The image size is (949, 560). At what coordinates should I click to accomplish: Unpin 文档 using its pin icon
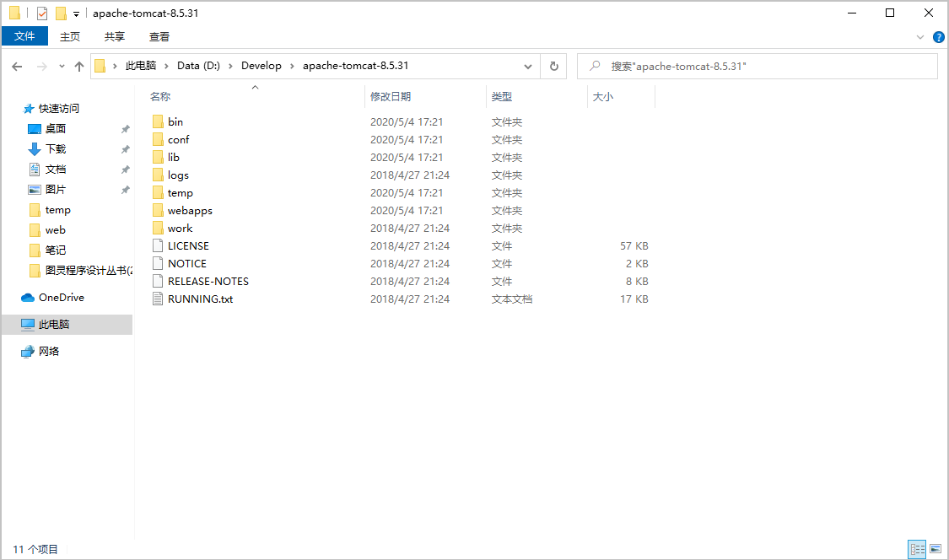coord(126,170)
